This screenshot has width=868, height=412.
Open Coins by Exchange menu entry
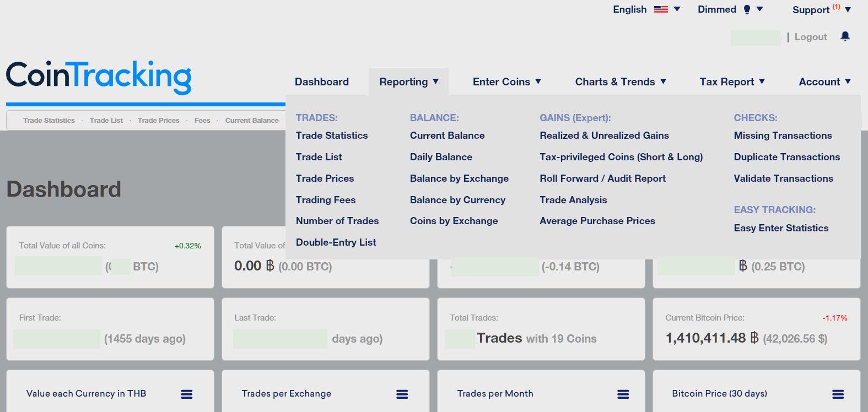tap(454, 221)
